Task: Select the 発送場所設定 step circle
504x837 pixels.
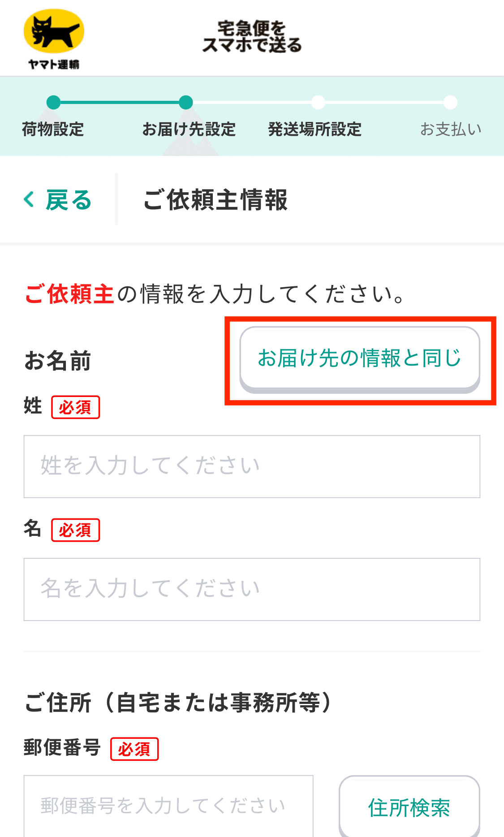Action: 318,102
